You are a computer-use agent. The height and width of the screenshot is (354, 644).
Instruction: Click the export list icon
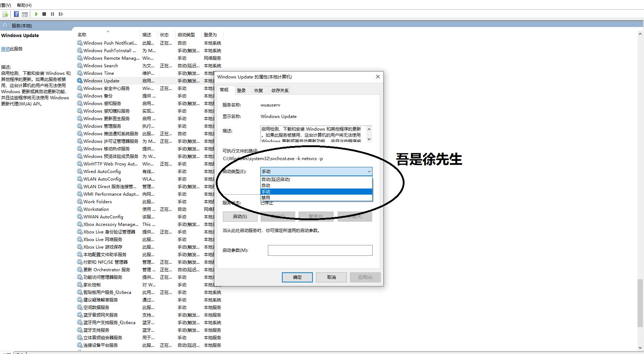(x=5, y=14)
